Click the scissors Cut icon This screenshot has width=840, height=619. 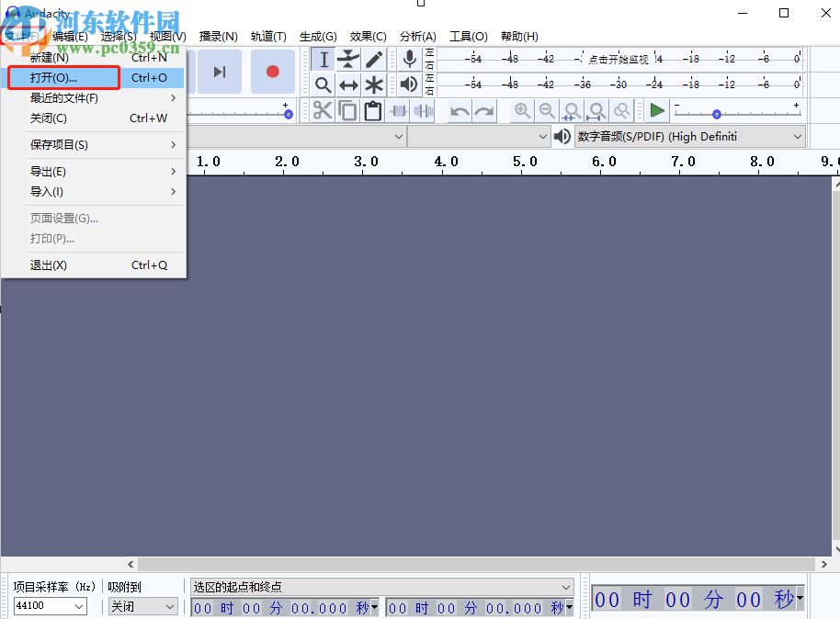click(323, 111)
